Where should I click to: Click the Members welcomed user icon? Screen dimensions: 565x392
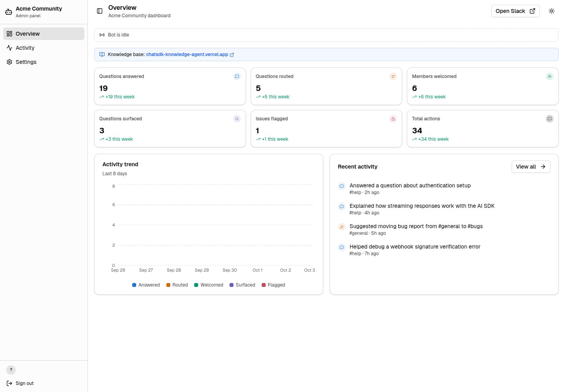coord(550,76)
